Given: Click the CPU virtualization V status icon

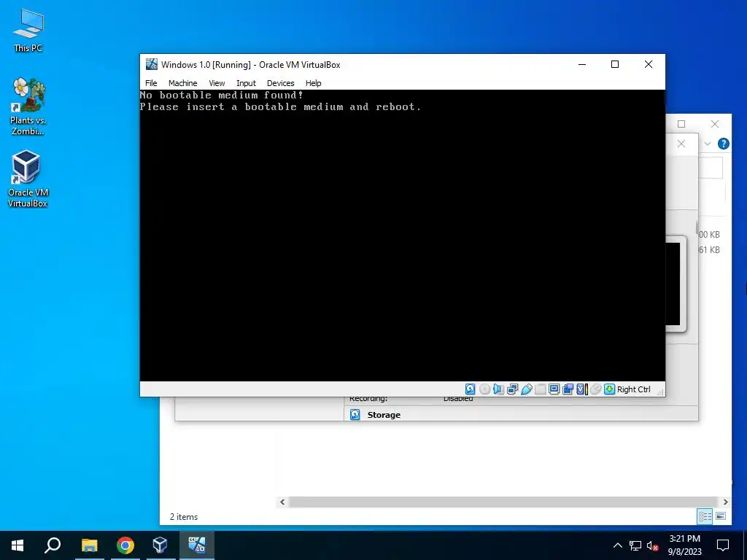Looking at the screenshot, I should tap(582, 389).
